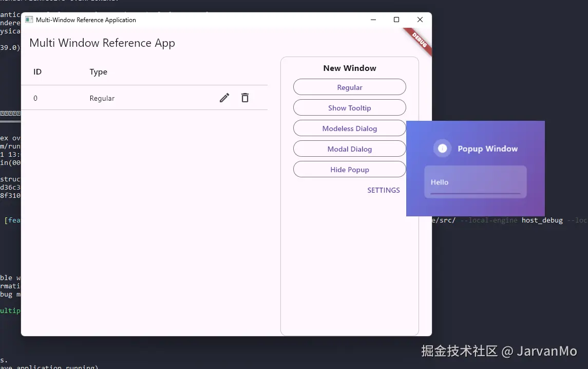Open a Modal Dialog

pyautogui.click(x=350, y=149)
